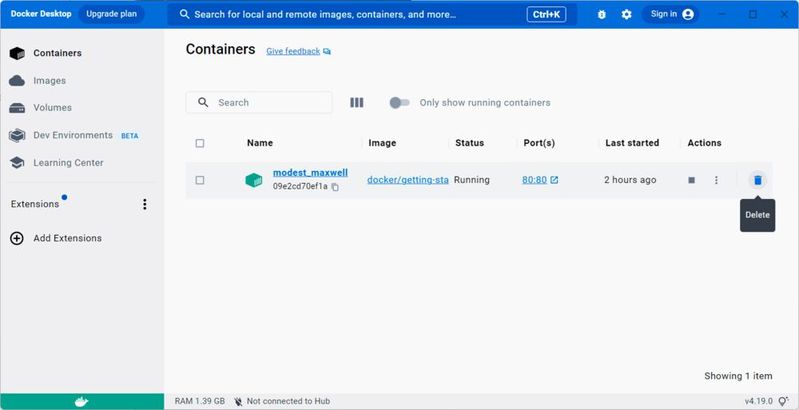Open Dev Environments in sidebar

[x=82, y=135]
